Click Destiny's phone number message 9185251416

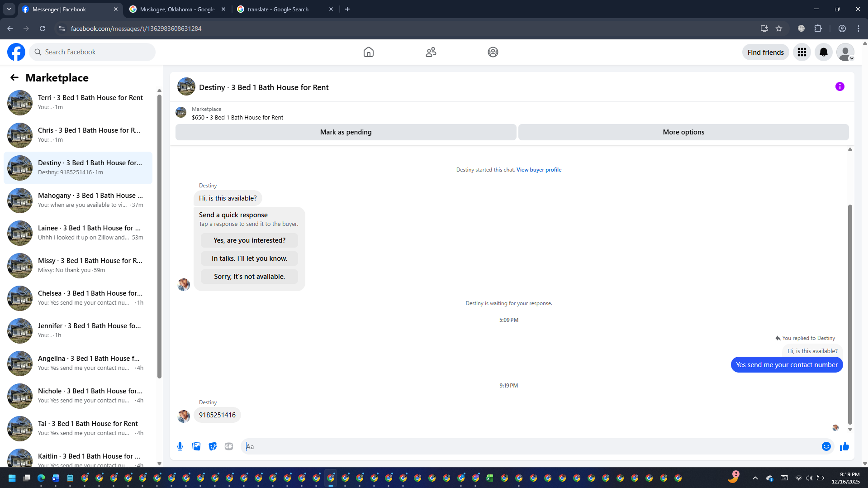pyautogui.click(x=217, y=415)
